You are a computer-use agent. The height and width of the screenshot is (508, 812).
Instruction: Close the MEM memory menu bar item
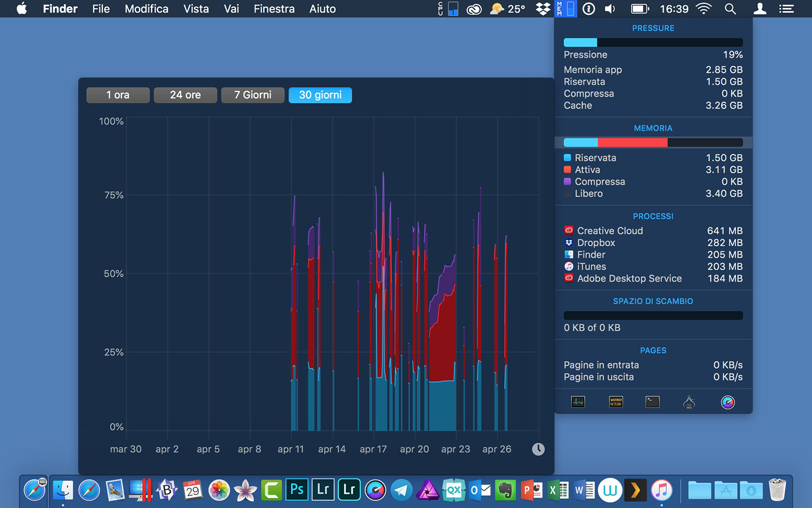[565, 9]
